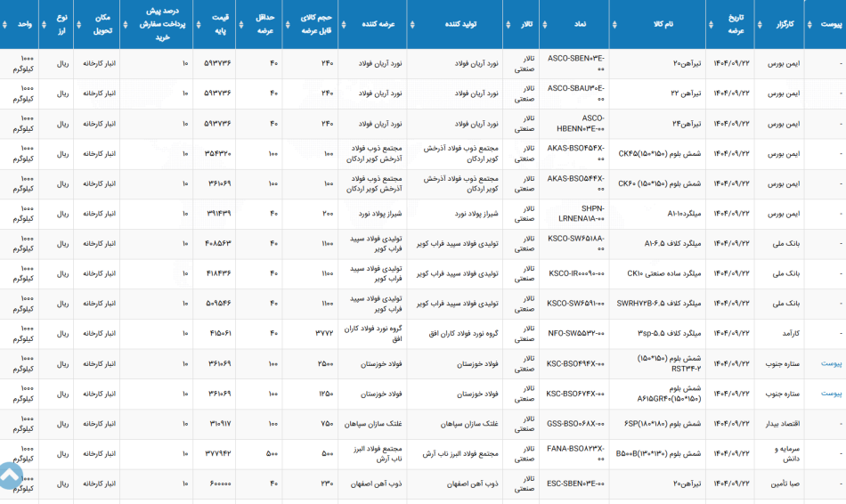
Task: Select symbol AKAS-BSO۵۴۴X-۰۰
Action: pyautogui.click(x=576, y=183)
